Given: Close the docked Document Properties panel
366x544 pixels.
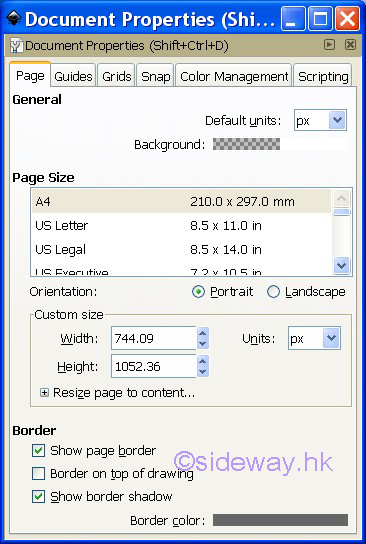Looking at the screenshot, I should [x=350, y=44].
